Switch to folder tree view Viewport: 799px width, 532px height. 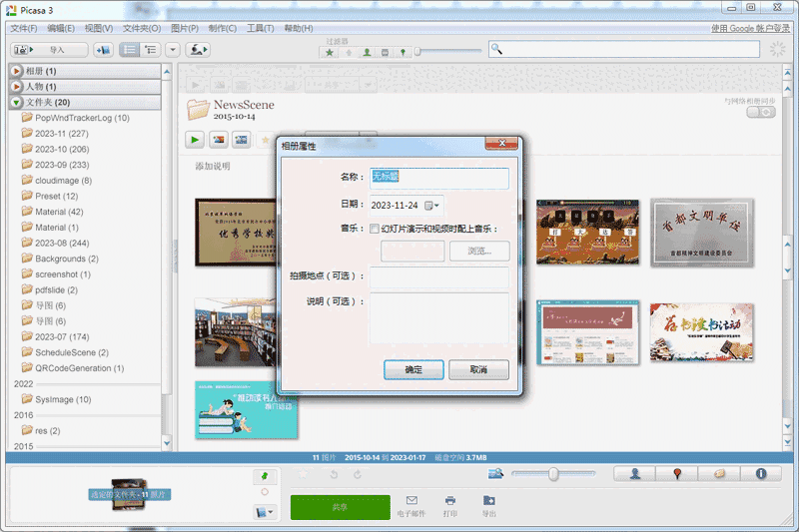click(x=151, y=49)
